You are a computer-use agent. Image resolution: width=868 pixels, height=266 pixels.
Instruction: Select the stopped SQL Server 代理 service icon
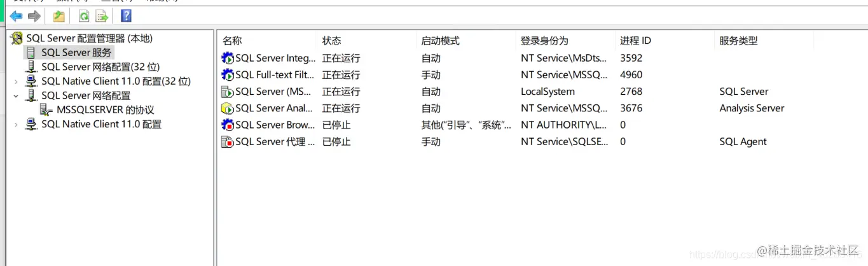228,142
